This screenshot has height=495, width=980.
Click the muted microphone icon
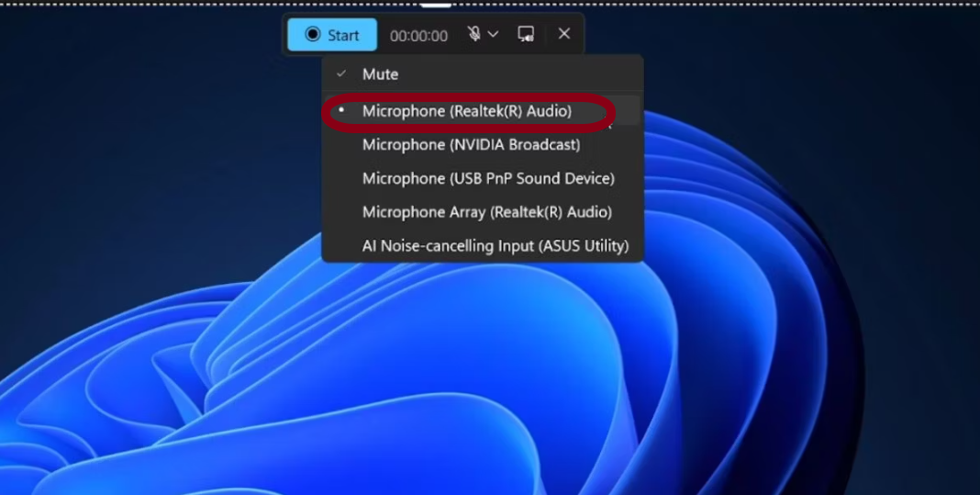473,34
